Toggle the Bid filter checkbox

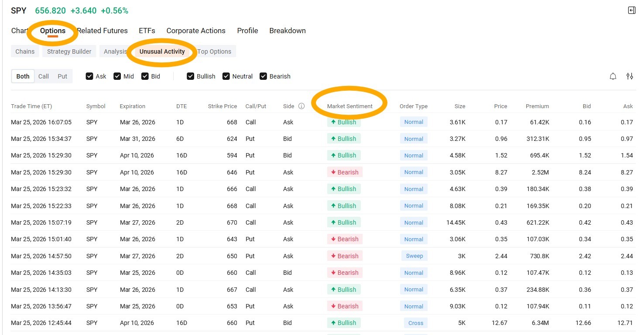pyautogui.click(x=145, y=76)
